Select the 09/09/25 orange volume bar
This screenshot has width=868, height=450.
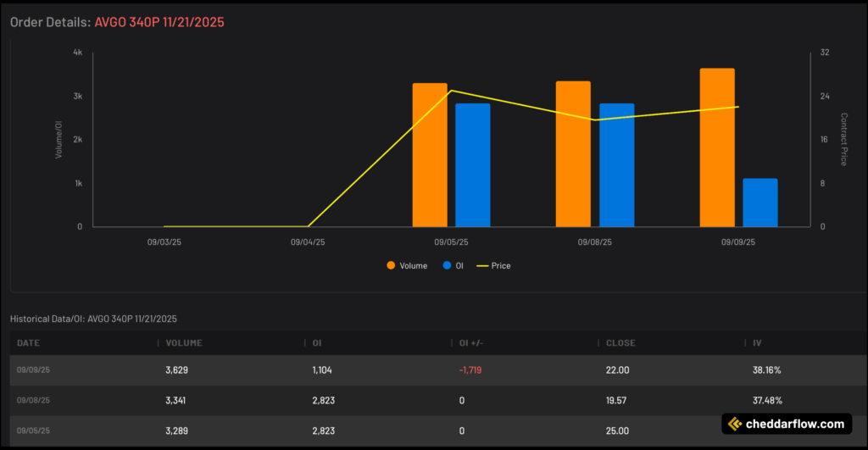[717, 147]
